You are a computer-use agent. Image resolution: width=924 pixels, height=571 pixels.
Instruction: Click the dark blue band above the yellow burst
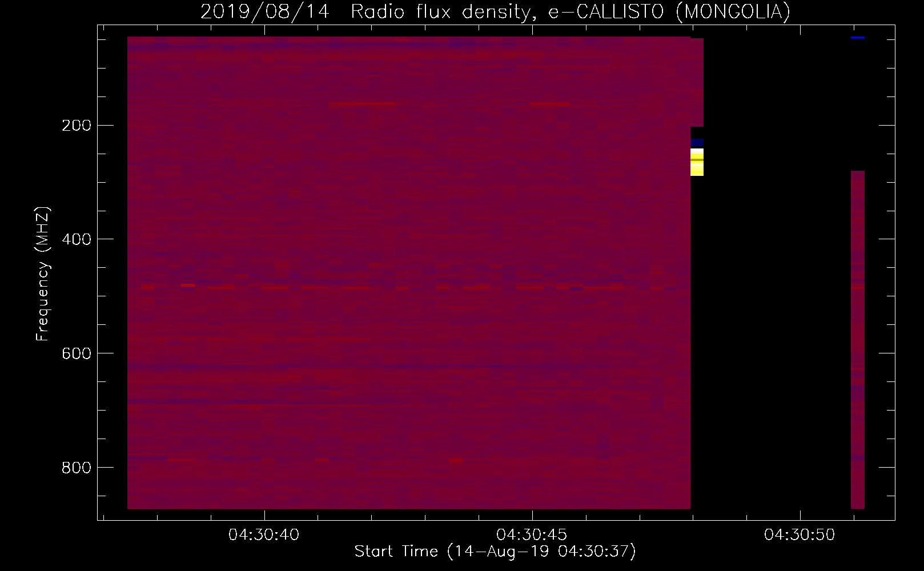click(697, 143)
